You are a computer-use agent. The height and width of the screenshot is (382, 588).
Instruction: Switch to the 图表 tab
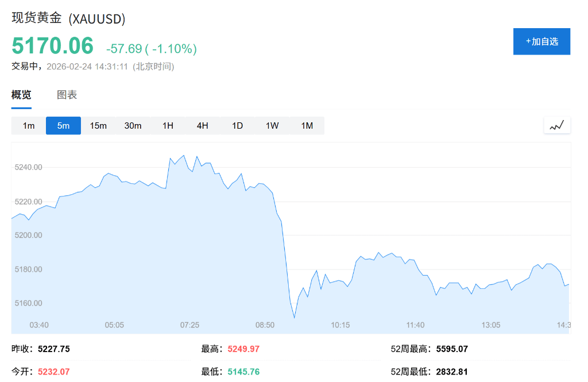[x=68, y=94]
